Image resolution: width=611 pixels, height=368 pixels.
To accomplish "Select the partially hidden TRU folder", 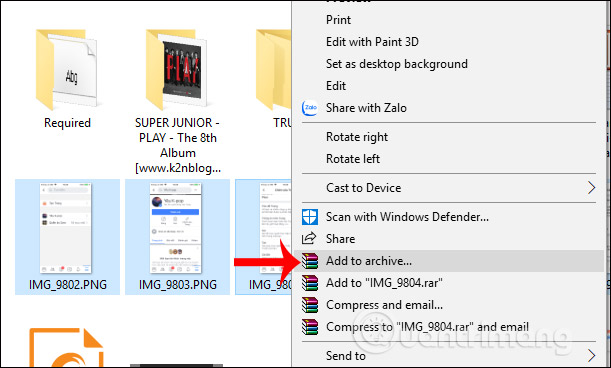I will click(273, 70).
